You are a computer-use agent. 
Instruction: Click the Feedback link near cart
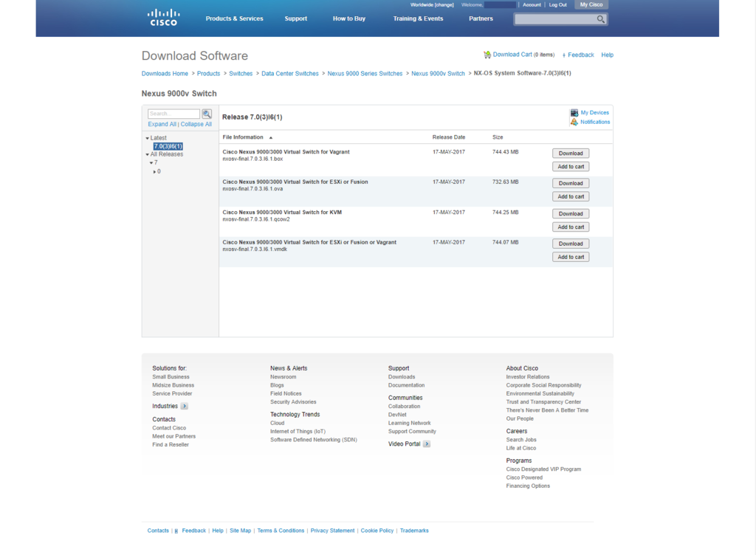pyautogui.click(x=580, y=55)
